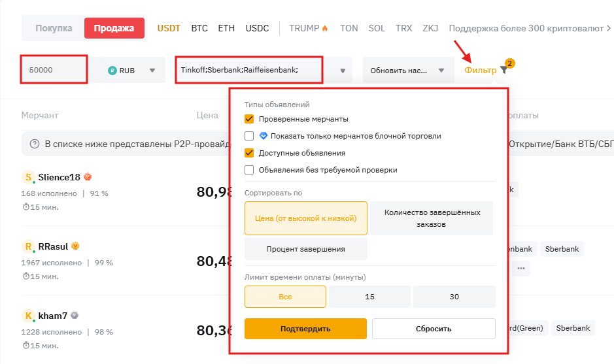Select 30 minutes payment time limit
Viewport: 614px width, 364px height.
pos(454,297)
